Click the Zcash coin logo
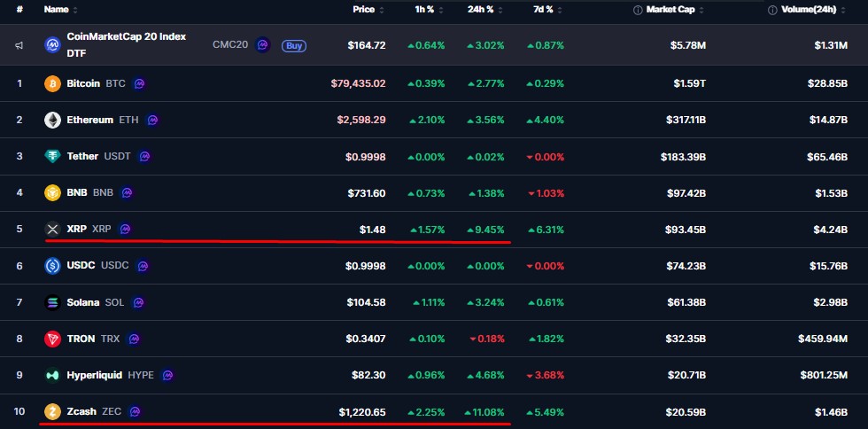868x429 pixels. click(52, 412)
